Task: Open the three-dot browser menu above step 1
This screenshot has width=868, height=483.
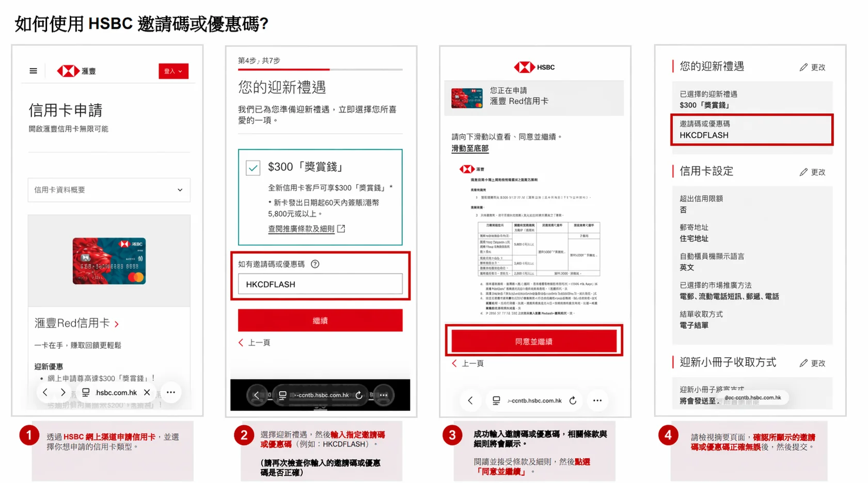Action: [x=171, y=393]
